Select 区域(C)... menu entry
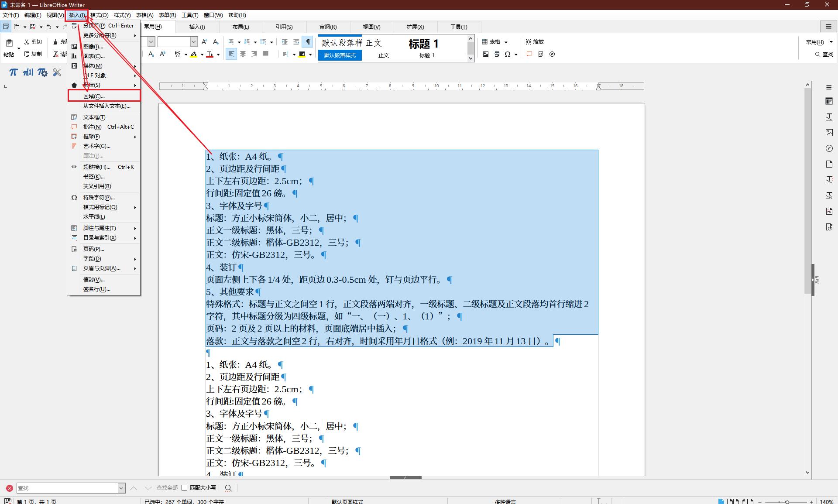 point(94,96)
